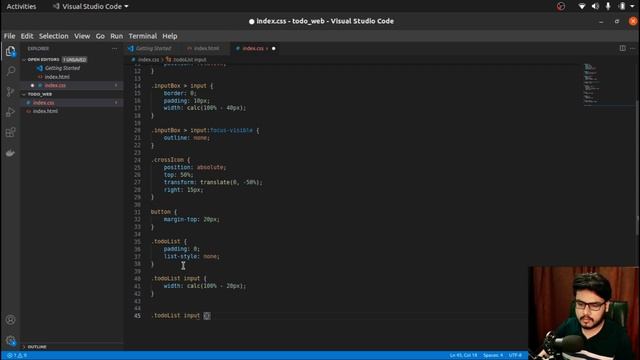Open the Terminal menu
The height and width of the screenshot is (360, 640).
pyautogui.click(x=142, y=36)
